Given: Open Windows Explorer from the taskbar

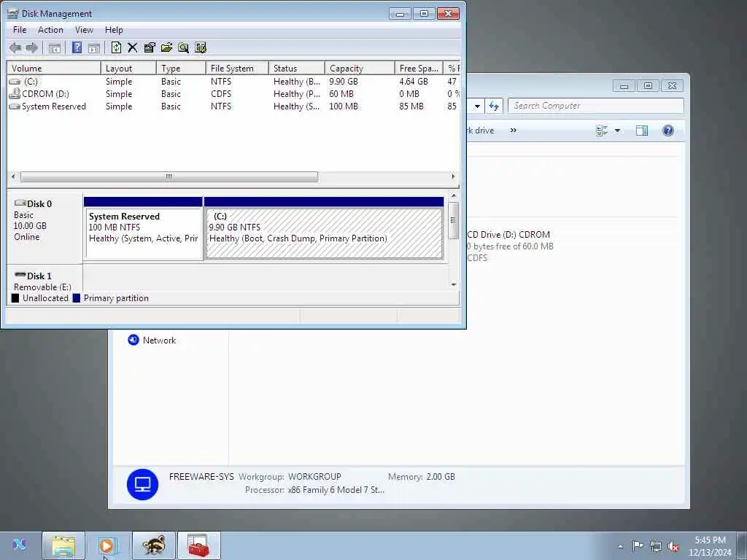Looking at the screenshot, I should tap(63, 545).
